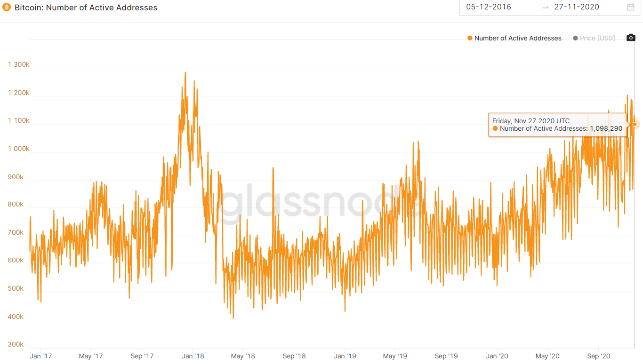Click the tooltip value 1,098,290
Viewport: 643px width, 364px height.
(606, 128)
